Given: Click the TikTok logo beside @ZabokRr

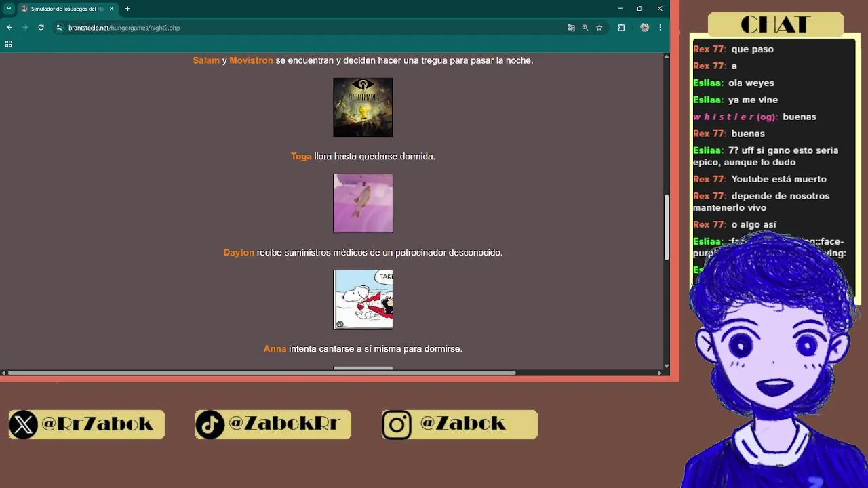Looking at the screenshot, I should click(x=210, y=425).
